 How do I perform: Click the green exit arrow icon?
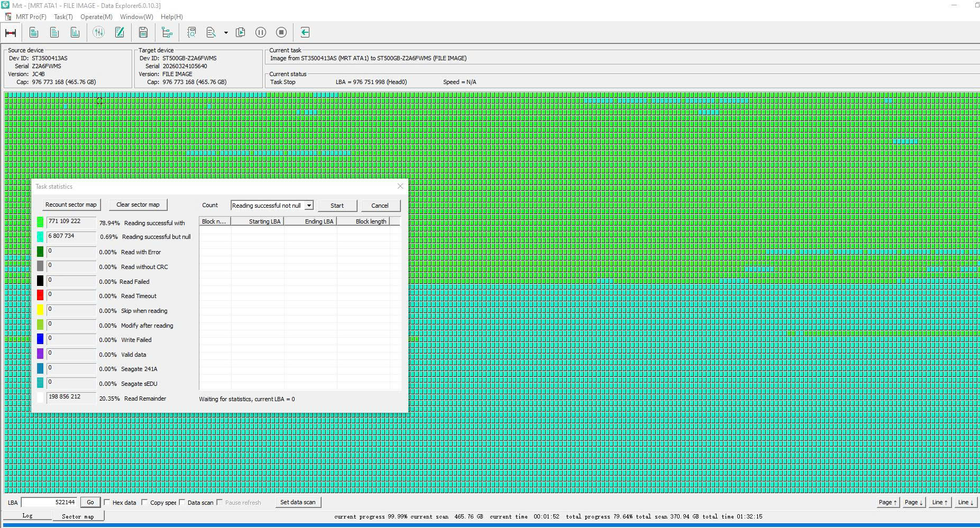tap(305, 33)
